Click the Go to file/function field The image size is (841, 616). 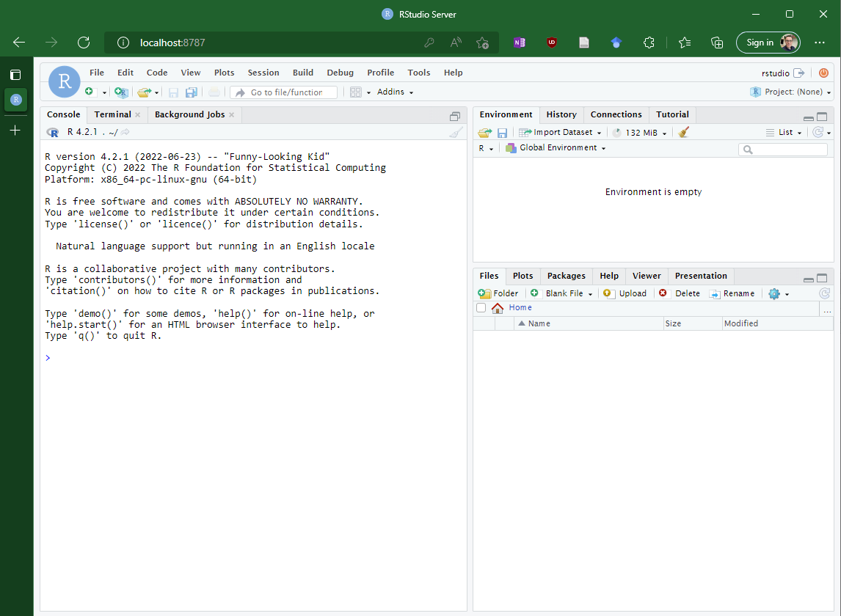point(286,92)
